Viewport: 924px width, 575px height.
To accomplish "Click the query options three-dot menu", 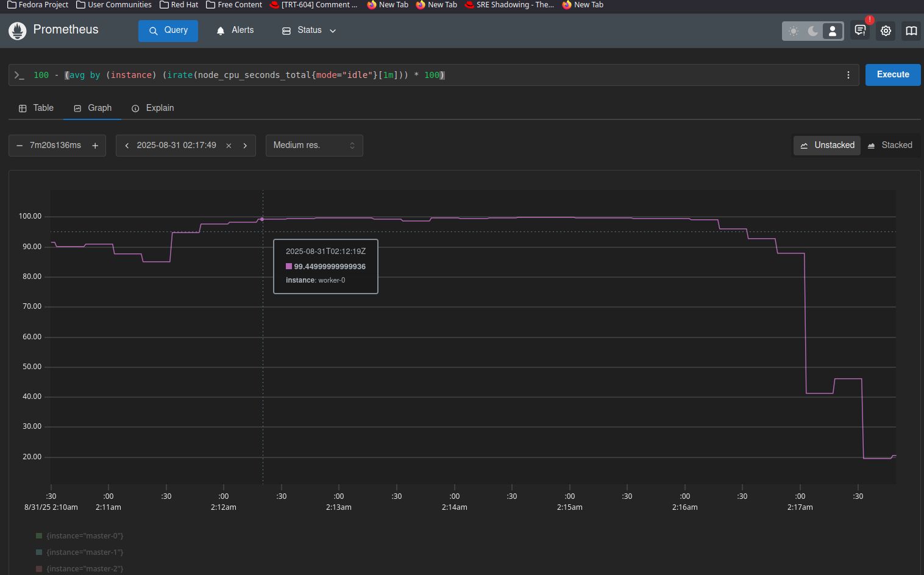I will (848, 75).
